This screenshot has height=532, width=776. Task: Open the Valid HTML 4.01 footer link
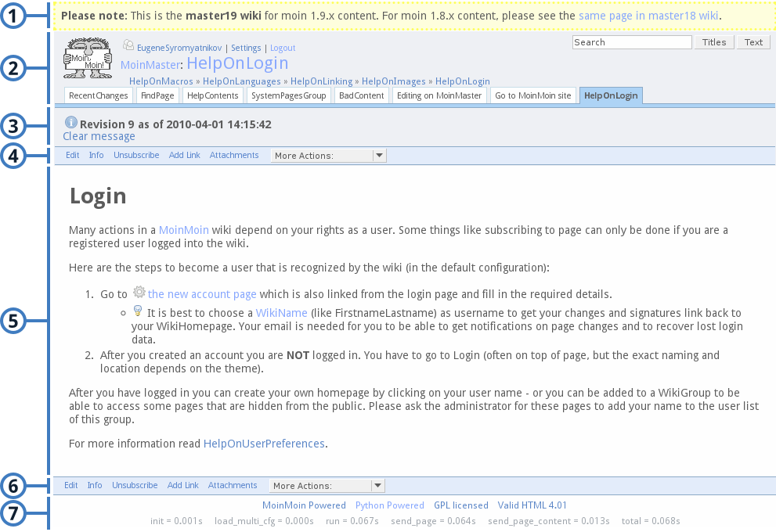532,505
